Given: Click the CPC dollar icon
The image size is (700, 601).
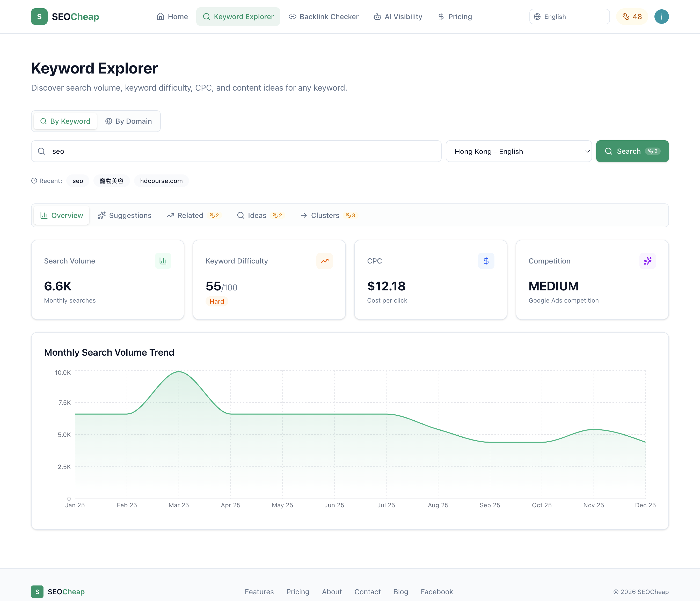Looking at the screenshot, I should tap(486, 261).
